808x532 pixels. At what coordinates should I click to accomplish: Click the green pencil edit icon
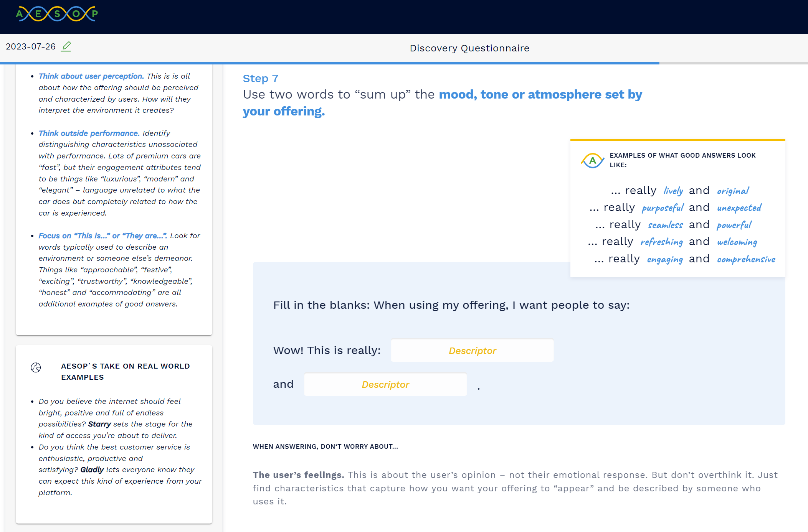tap(66, 46)
